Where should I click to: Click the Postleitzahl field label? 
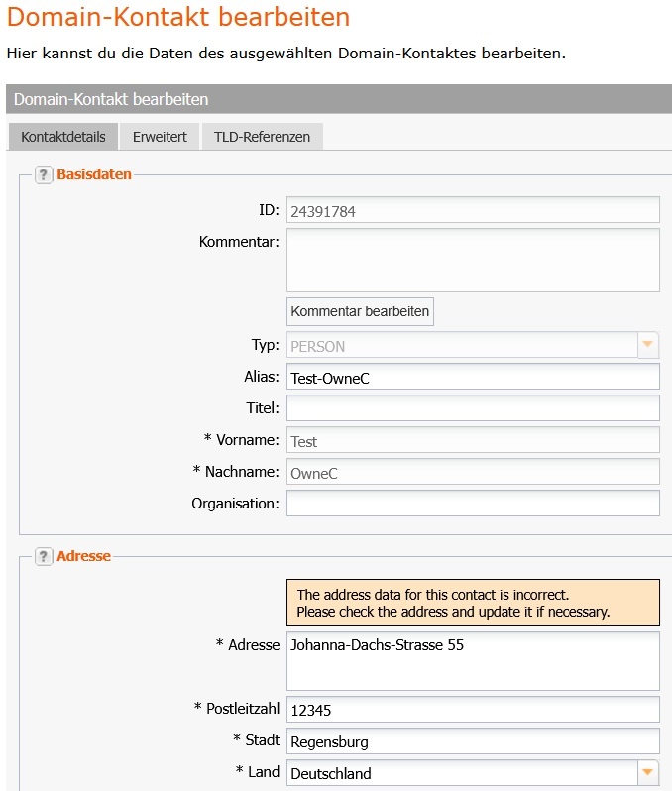237,709
